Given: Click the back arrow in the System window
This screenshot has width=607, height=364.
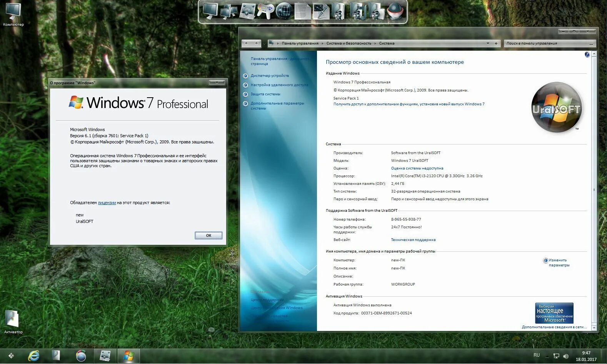Looking at the screenshot, I should [x=247, y=43].
